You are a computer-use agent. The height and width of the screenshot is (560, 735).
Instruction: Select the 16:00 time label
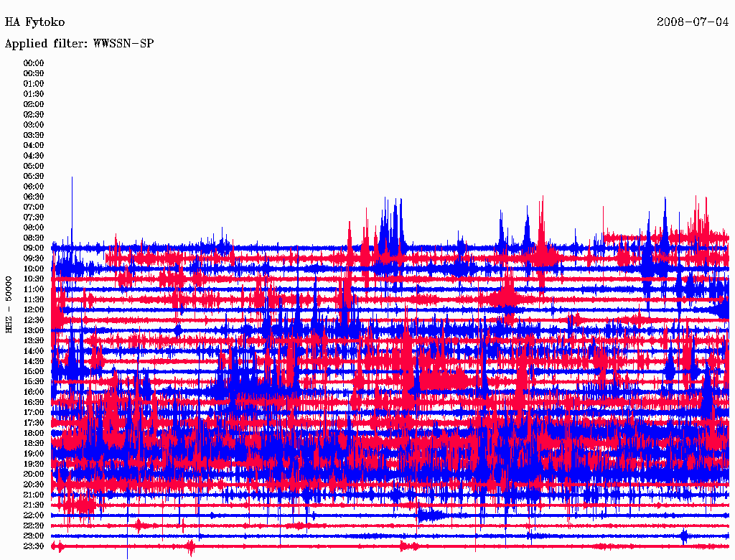pos(34,392)
